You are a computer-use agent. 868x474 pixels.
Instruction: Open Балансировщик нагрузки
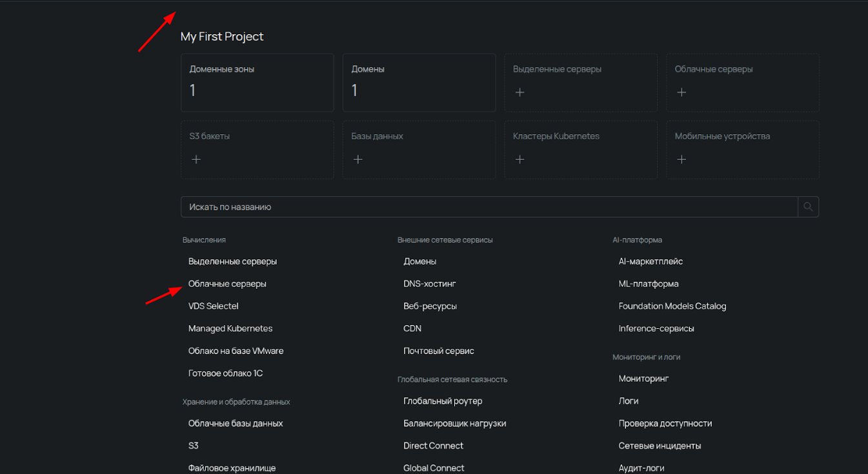click(454, 423)
